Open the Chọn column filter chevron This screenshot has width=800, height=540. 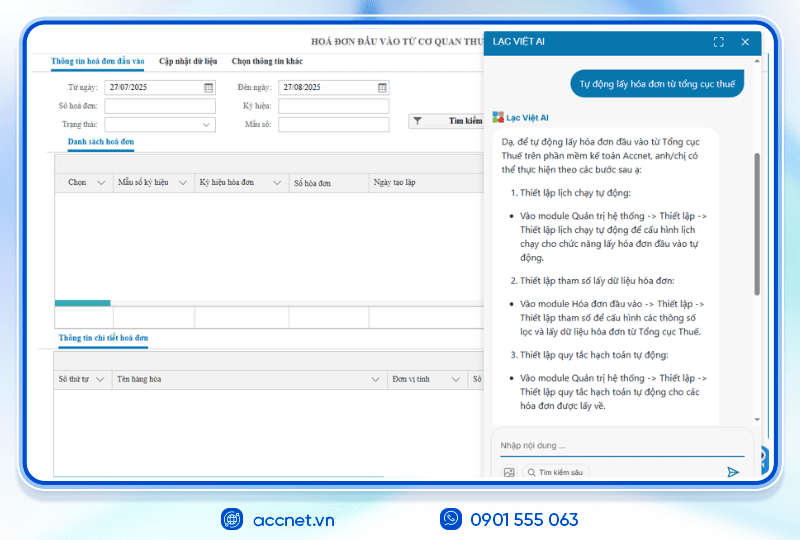[x=101, y=183]
